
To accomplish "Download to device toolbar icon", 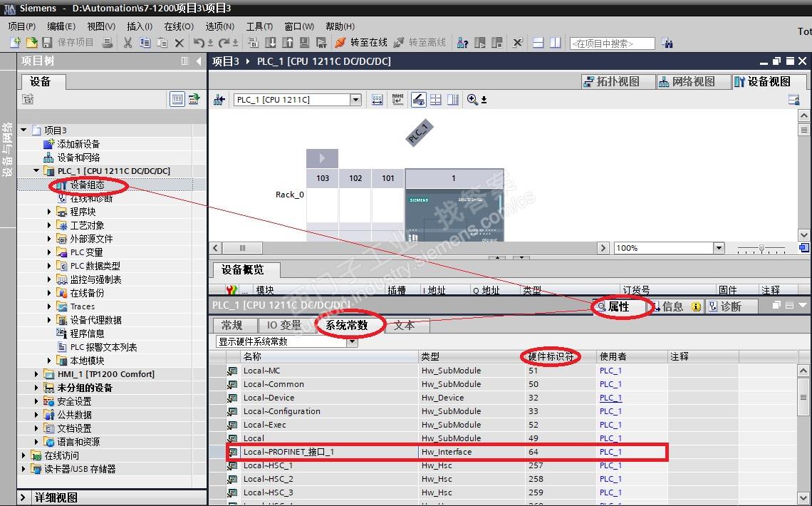I will (271, 43).
